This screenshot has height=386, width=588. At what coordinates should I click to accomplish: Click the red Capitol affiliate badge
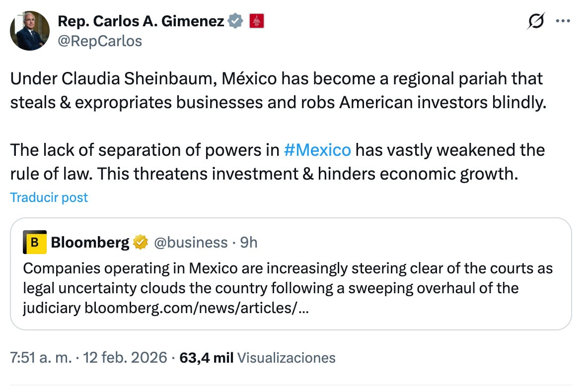tap(257, 20)
